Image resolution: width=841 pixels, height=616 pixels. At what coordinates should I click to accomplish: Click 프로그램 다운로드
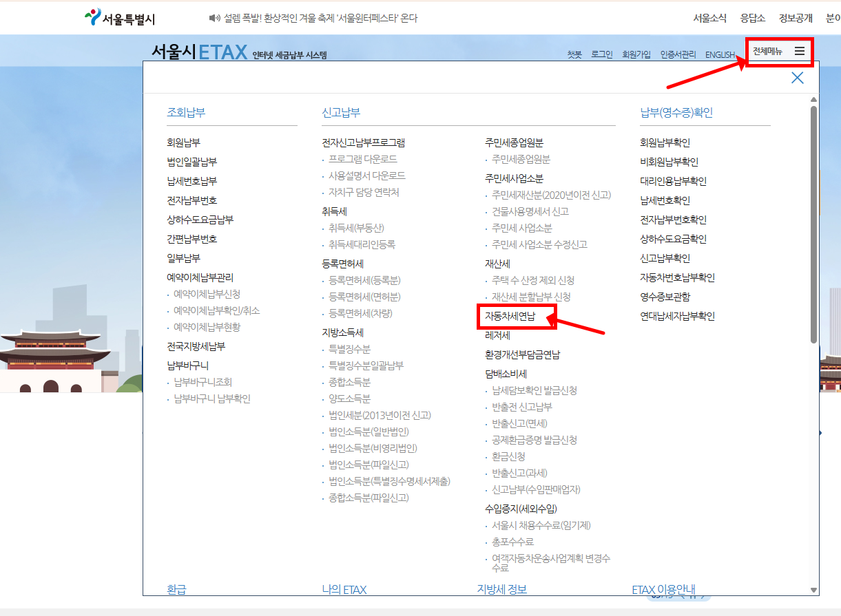[x=363, y=159]
